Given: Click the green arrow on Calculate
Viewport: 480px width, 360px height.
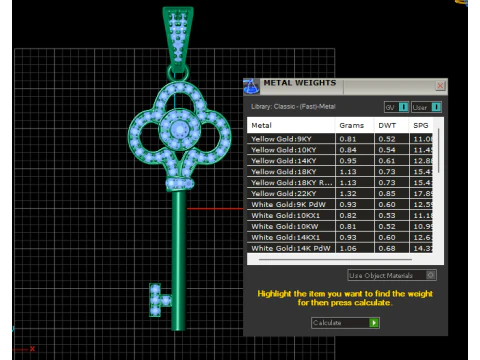Looking at the screenshot, I should pos(374,323).
